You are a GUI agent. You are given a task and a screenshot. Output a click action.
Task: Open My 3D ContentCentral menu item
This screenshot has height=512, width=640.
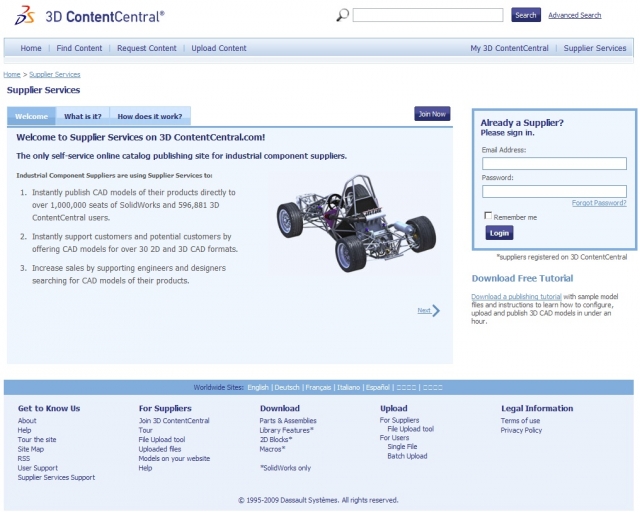click(509, 48)
